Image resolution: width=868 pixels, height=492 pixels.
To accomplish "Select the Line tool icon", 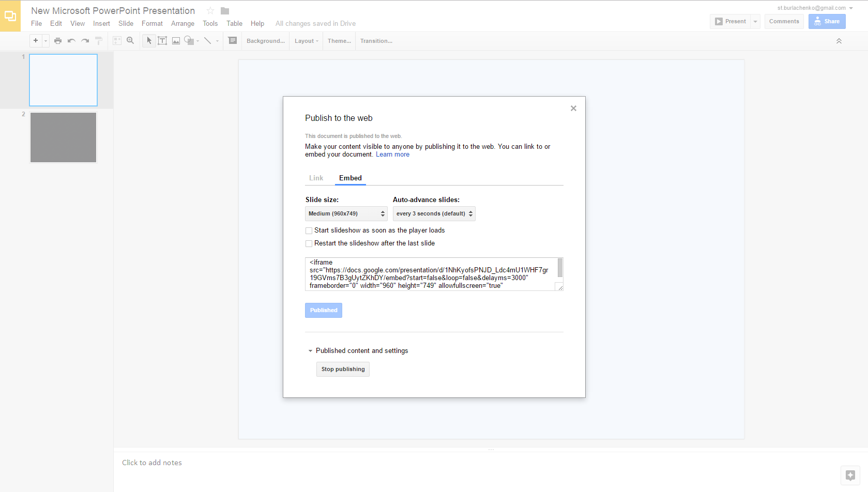I will pyautogui.click(x=208, y=41).
